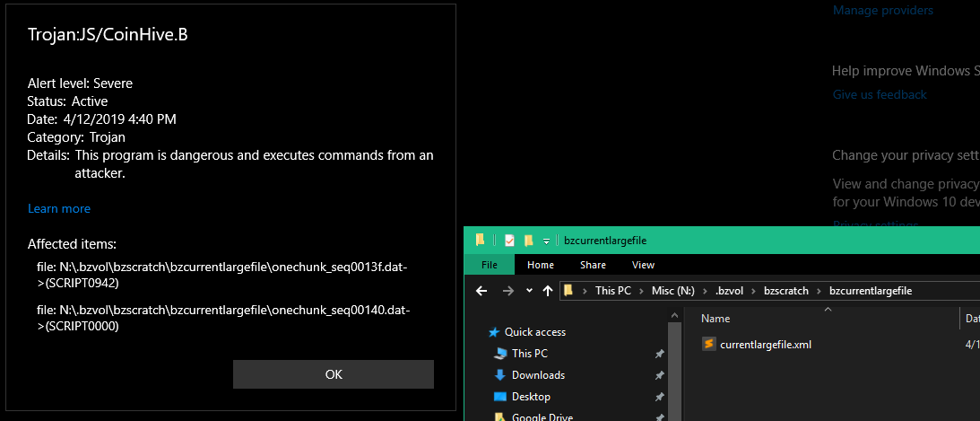Select Quick access in the navigation pane
Viewport: 980px width, 421px height.
point(535,332)
